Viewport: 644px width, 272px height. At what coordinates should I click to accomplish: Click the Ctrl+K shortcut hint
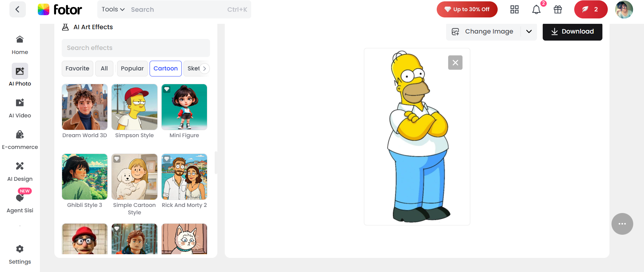point(237,9)
